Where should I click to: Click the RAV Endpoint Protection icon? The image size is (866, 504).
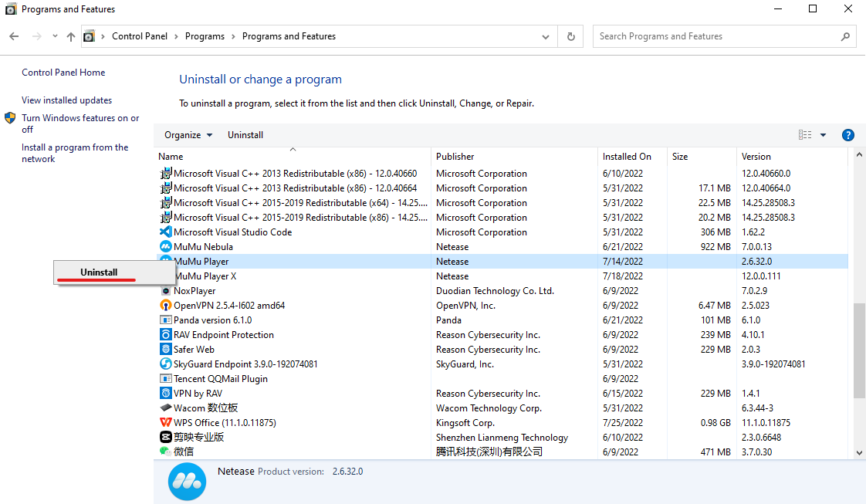click(165, 334)
